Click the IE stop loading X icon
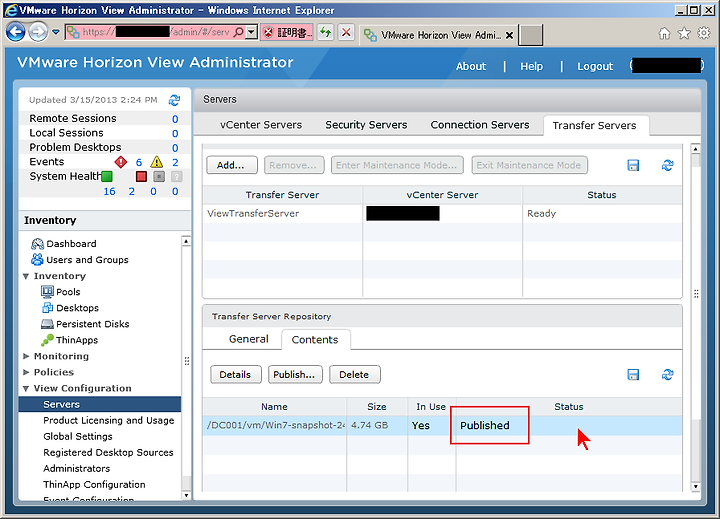This screenshot has width=720, height=519. (346, 32)
